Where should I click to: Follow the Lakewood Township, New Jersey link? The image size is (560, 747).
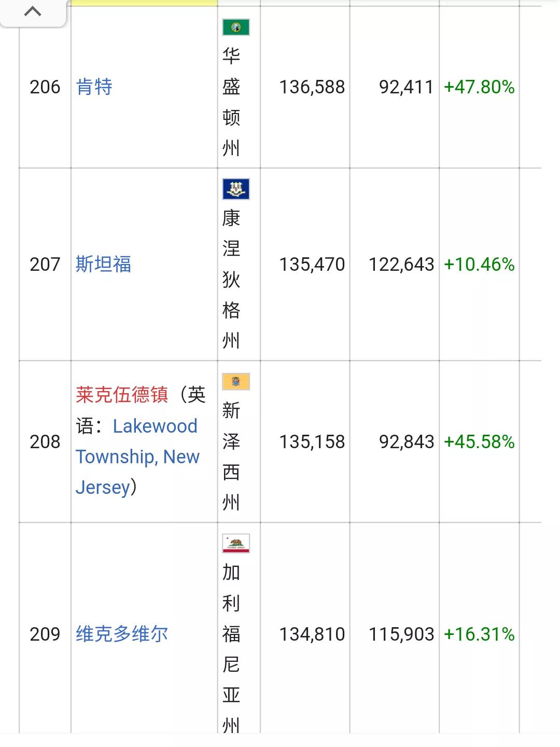coord(137,457)
